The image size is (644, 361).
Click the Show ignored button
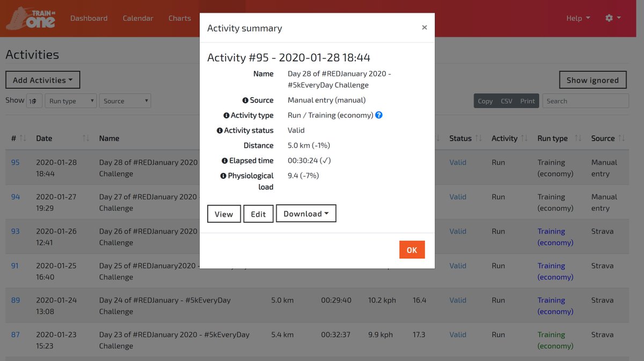click(x=592, y=80)
